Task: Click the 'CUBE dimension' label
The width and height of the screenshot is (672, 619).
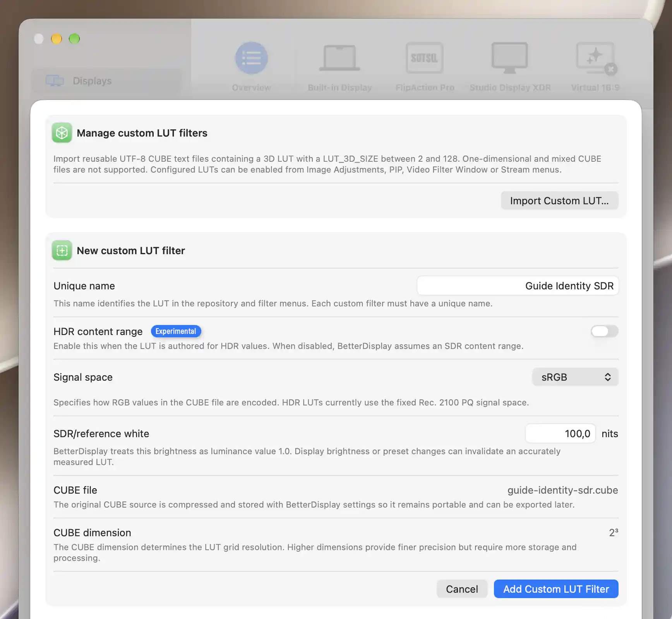Action: point(92,533)
